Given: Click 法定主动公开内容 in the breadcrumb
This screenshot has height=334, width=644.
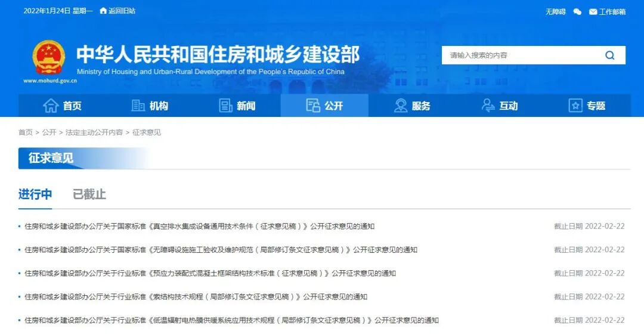Looking at the screenshot, I should 94,132.
